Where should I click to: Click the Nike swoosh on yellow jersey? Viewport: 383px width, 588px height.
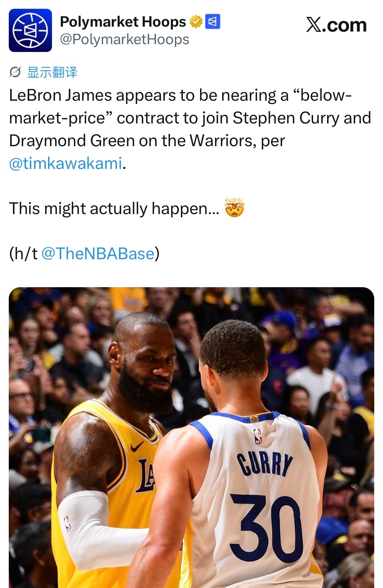137,446
